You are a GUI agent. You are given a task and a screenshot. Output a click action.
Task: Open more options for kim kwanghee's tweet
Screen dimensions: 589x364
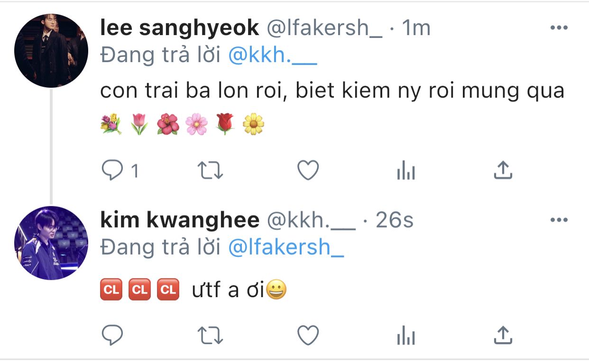[x=559, y=220]
